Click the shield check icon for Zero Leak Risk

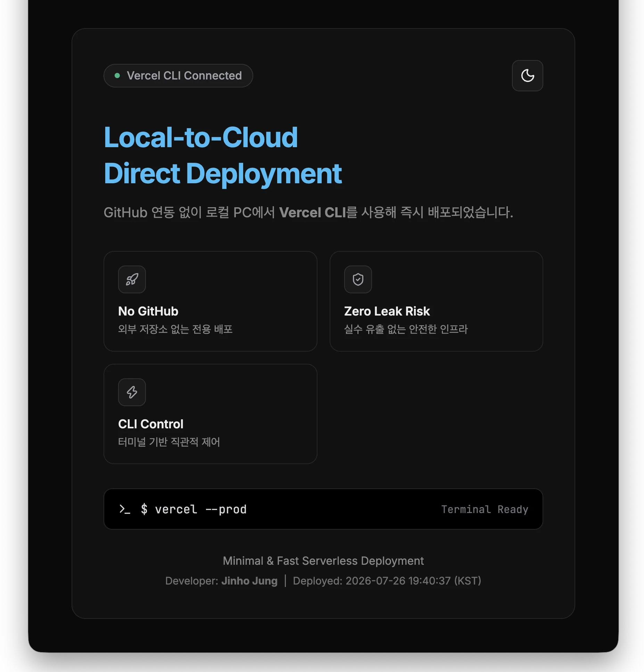(x=358, y=279)
